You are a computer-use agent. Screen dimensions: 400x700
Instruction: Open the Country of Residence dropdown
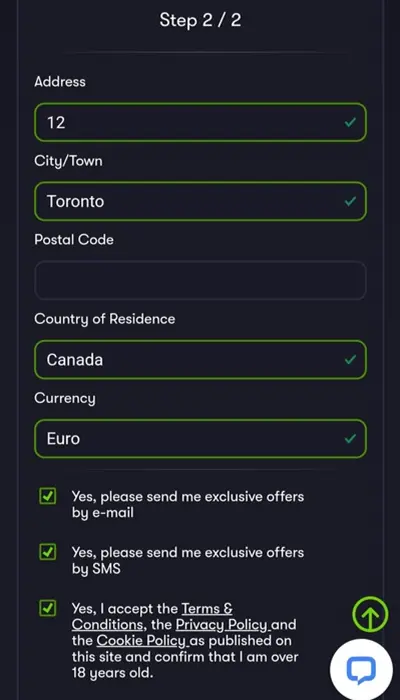[x=200, y=359]
